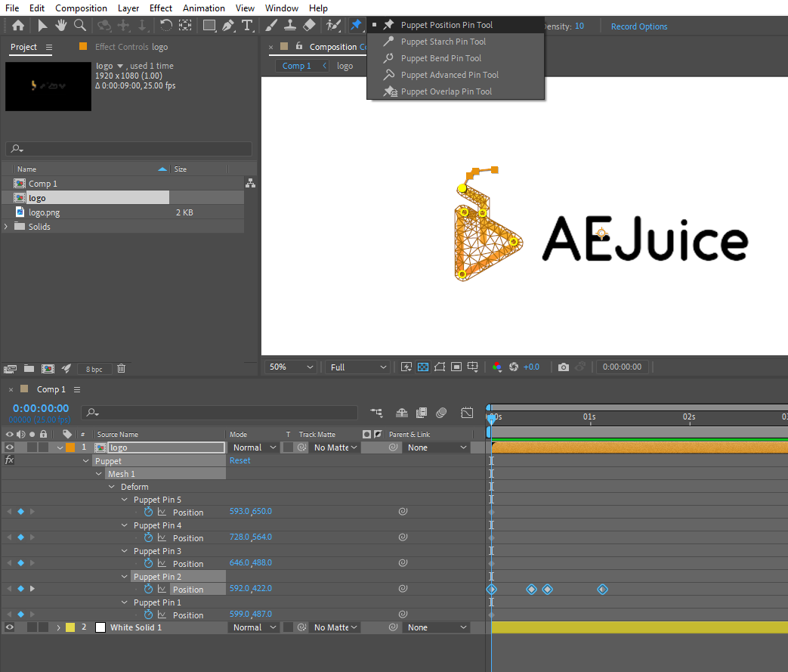Open the Full resolution dropdown
This screenshot has height=672, width=788.
(358, 367)
